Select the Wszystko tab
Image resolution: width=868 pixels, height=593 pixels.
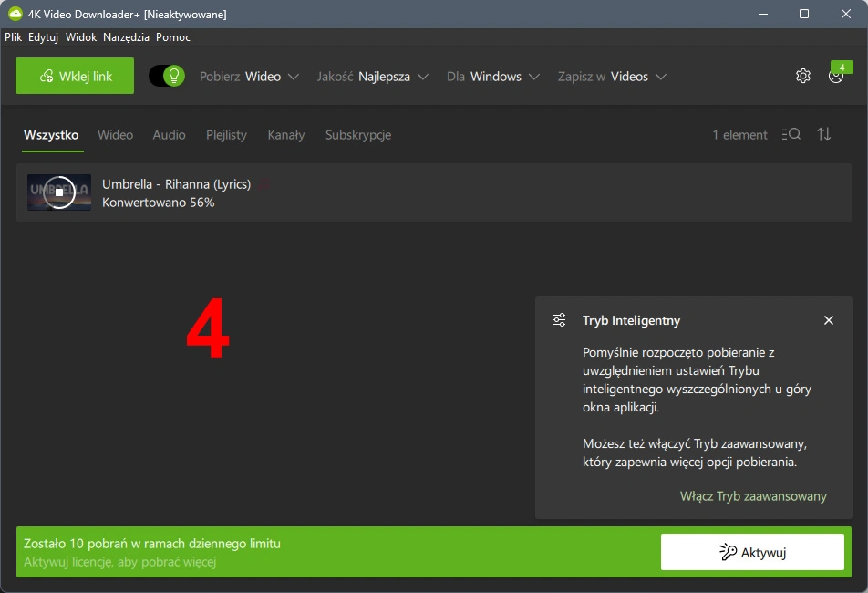[51, 135]
